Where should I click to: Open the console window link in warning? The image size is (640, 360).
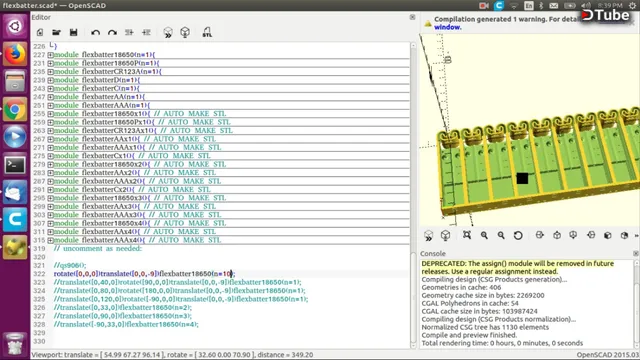tap(447, 27)
